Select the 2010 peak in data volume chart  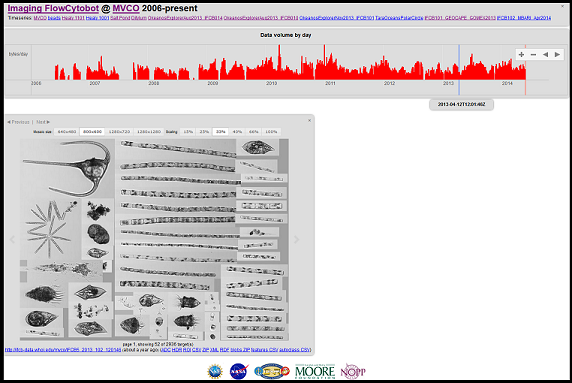(x=280, y=62)
